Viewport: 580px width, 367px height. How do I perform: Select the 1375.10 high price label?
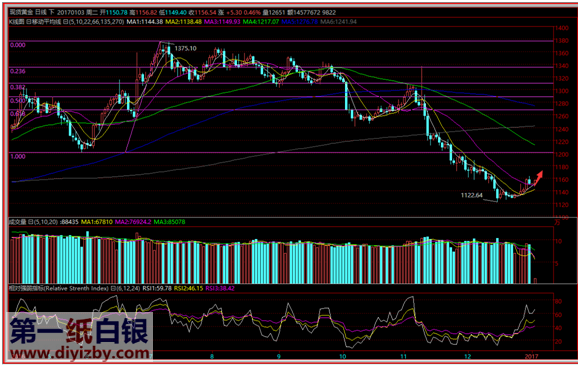coord(185,48)
